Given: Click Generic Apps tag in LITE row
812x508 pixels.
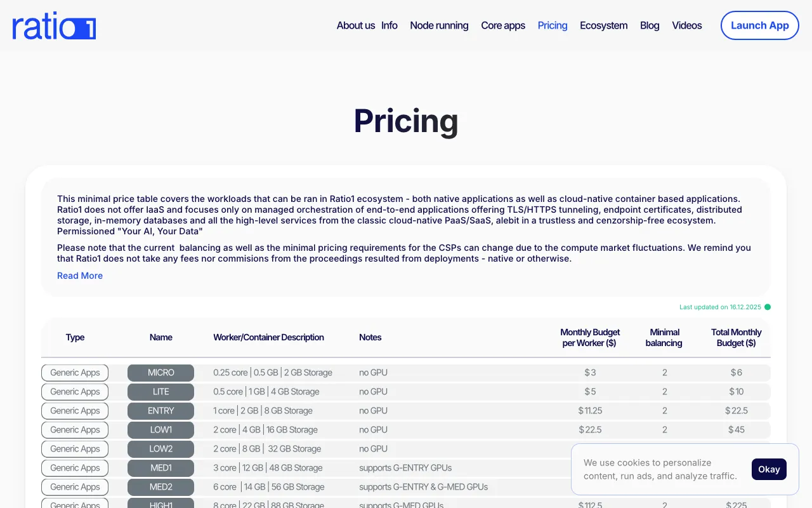Looking at the screenshot, I should [x=75, y=392].
